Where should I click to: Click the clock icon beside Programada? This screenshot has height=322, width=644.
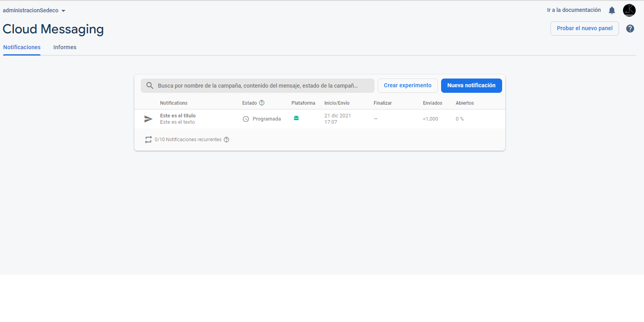tap(246, 119)
